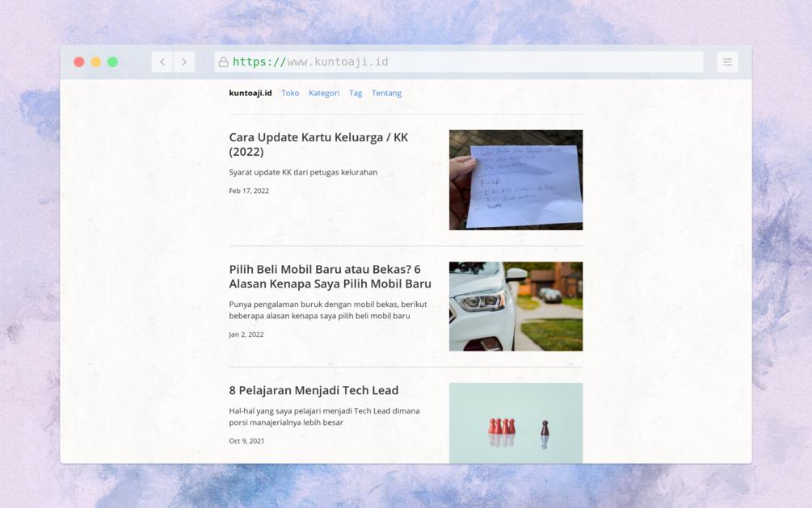
Task: Click the white car thumbnail image
Action: point(515,307)
